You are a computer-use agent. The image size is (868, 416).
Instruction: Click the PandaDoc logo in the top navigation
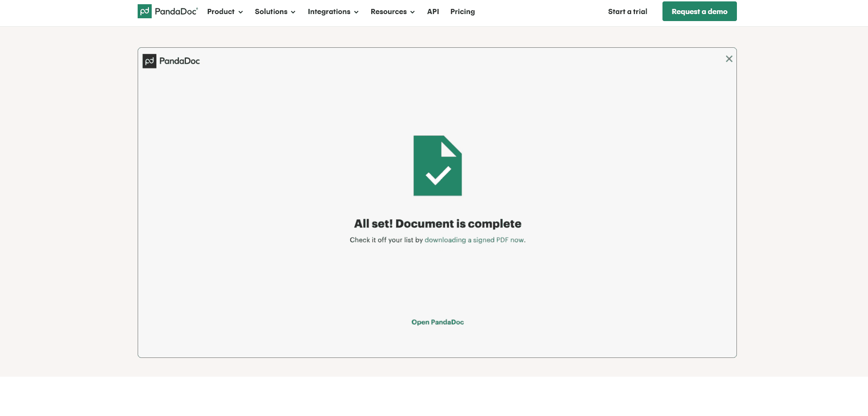168,11
